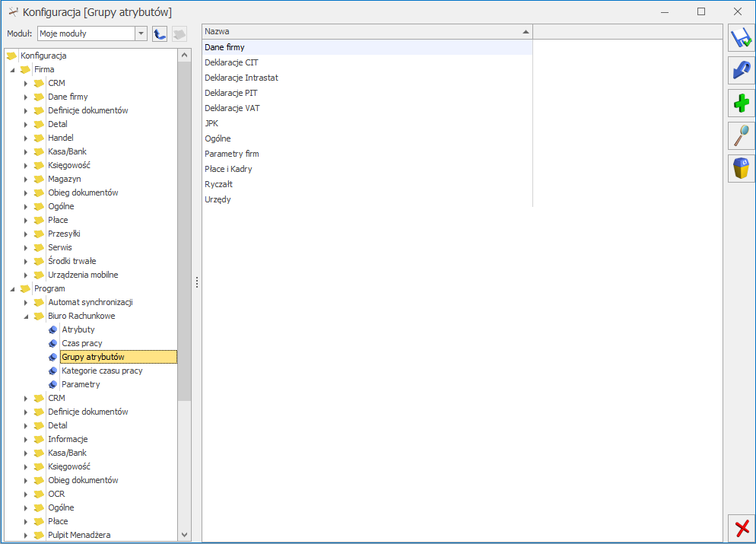
Task: Expand the OCR tree node
Action: click(26, 495)
